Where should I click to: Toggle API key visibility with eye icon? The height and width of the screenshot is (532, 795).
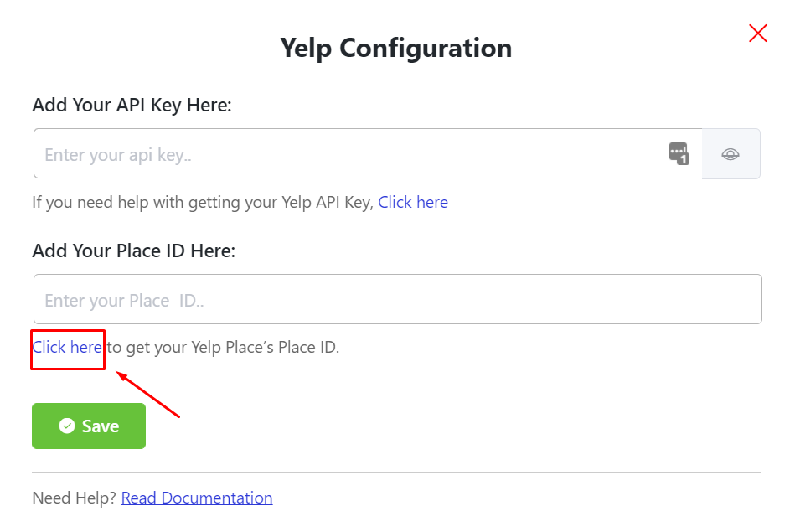[730, 154]
